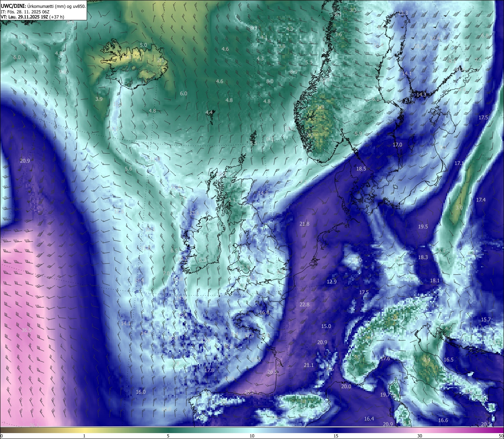This screenshot has height=439, width=504.
Task: Click the 14.3 value on the map
Action: tap(421, 95)
